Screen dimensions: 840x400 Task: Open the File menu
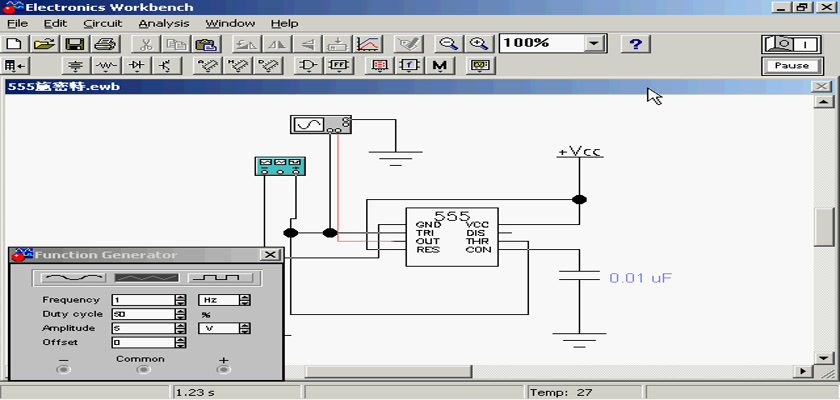18,24
